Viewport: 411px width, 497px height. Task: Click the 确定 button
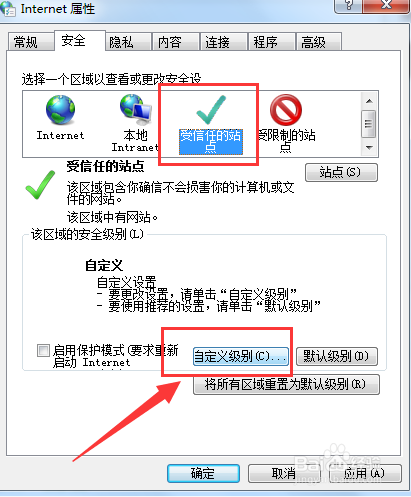click(203, 473)
